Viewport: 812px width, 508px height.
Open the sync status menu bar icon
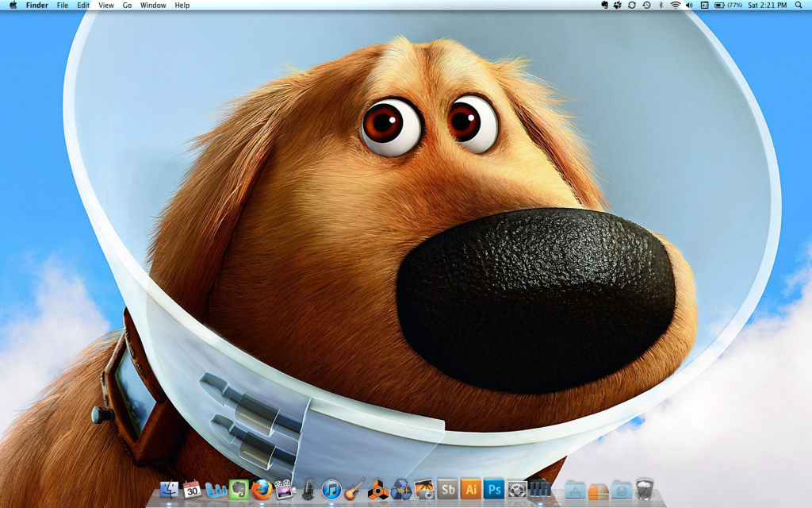632,6
